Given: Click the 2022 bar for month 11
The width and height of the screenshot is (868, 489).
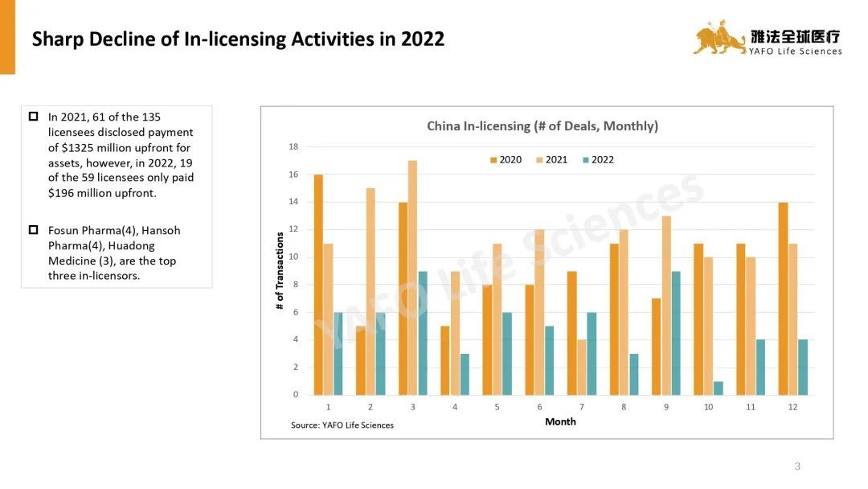Looking at the screenshot, I should click(x=760, y=368).
